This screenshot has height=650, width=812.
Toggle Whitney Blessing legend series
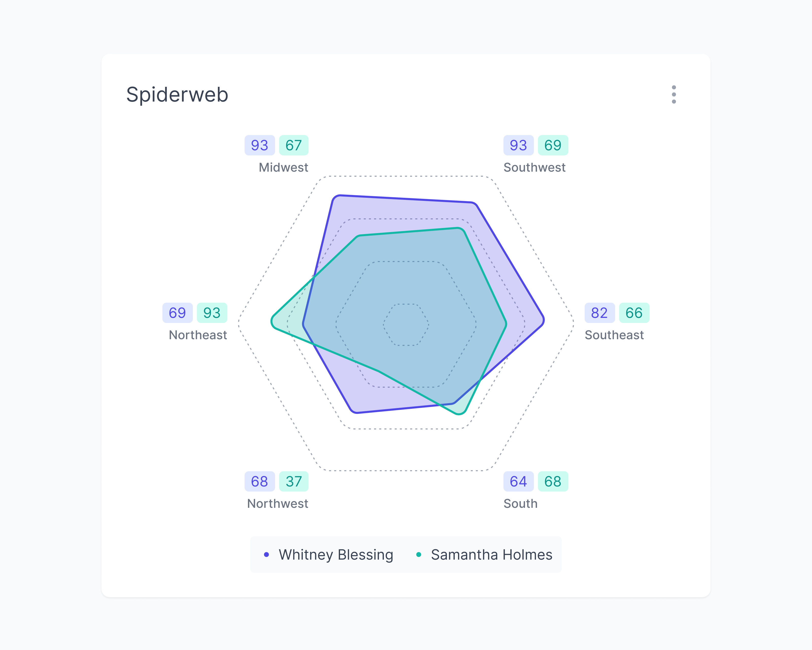point(335,555)
